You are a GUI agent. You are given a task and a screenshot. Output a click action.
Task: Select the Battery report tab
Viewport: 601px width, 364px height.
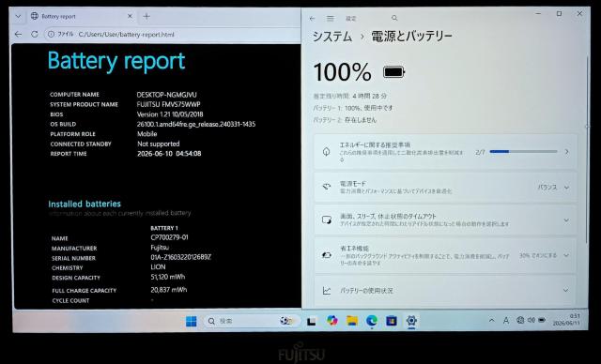point(81,16)
